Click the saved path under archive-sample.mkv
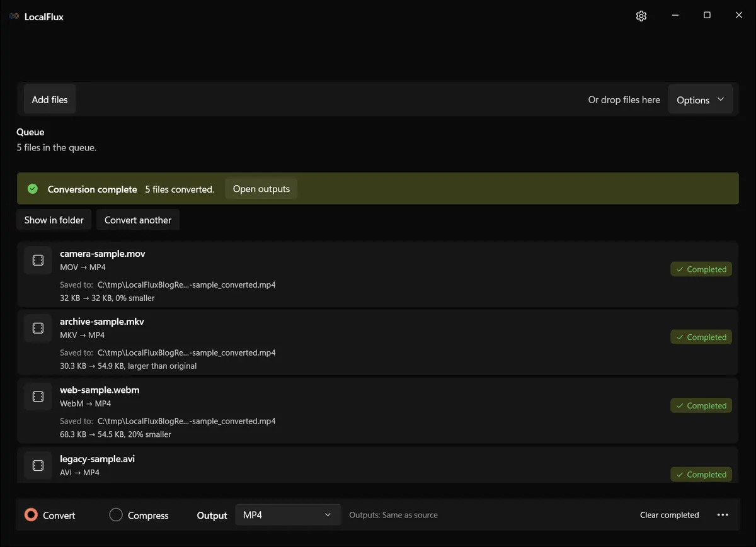Image resolution: width=756 pixels, height=547 pixels. click(x=186, y=352)
